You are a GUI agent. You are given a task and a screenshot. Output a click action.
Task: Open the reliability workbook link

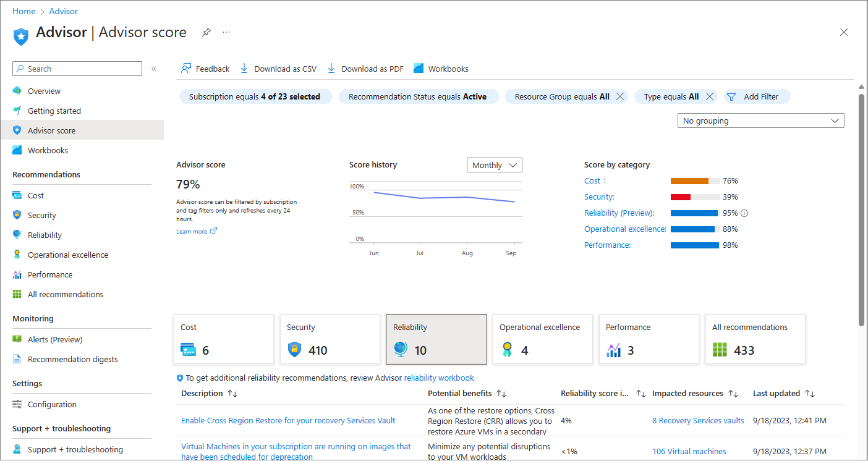click(439, 378)
